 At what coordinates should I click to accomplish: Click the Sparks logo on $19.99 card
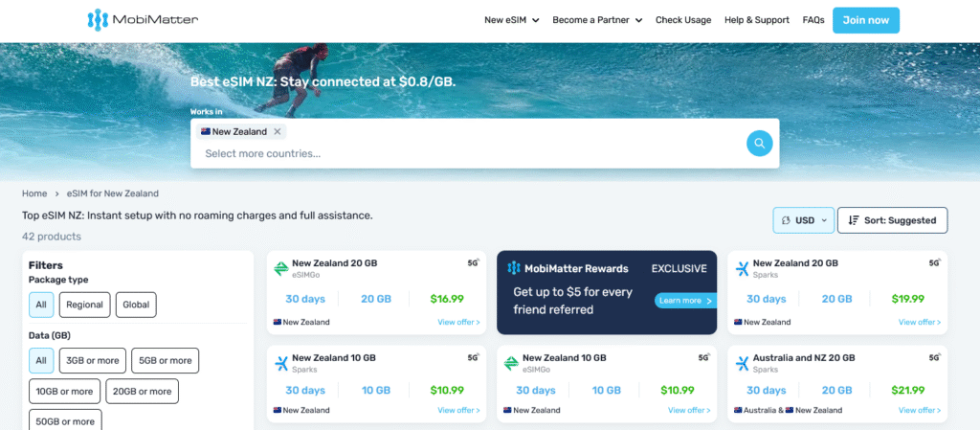pyautogui.click(x=742, y=269)
